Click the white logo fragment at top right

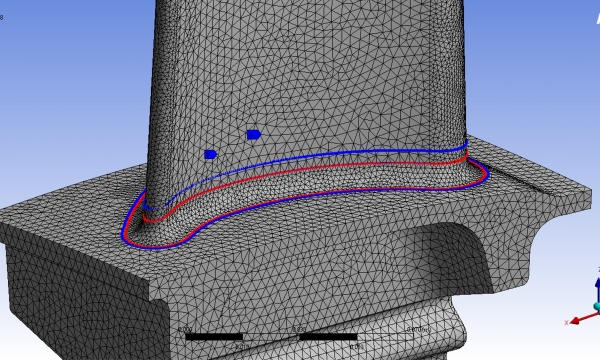[598, 17]
